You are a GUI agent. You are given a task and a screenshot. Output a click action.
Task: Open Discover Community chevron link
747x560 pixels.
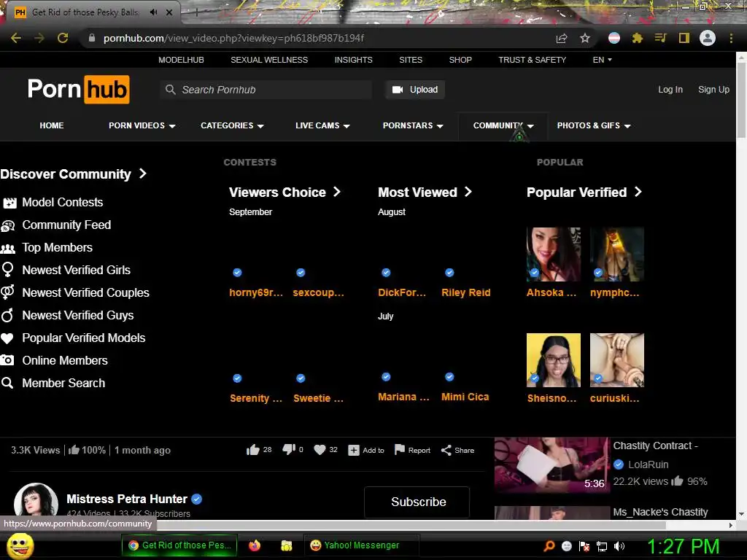[x=73, y=174]
